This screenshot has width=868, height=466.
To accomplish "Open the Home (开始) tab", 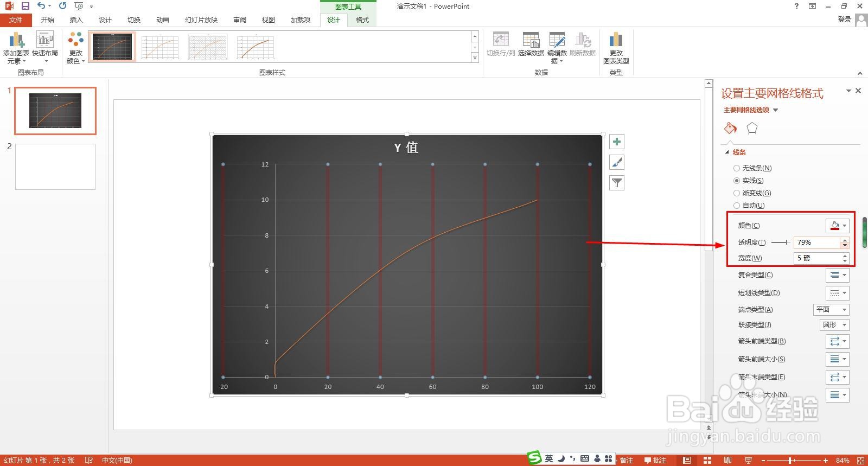I will [48, 20].
